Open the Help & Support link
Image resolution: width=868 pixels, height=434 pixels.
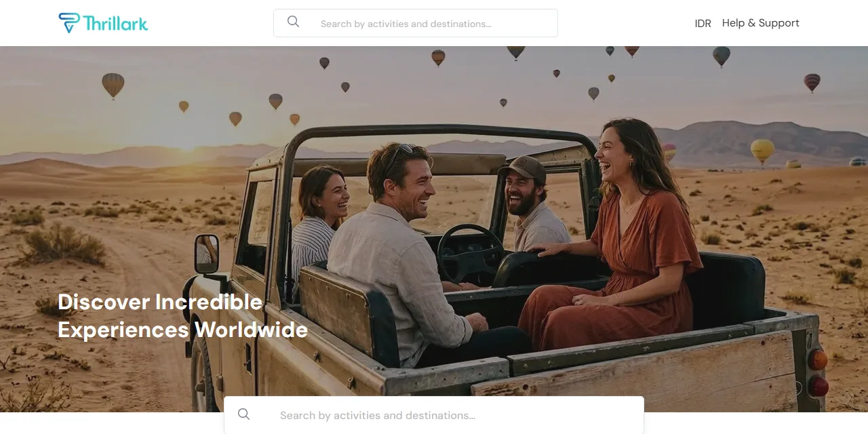point(761,23)
